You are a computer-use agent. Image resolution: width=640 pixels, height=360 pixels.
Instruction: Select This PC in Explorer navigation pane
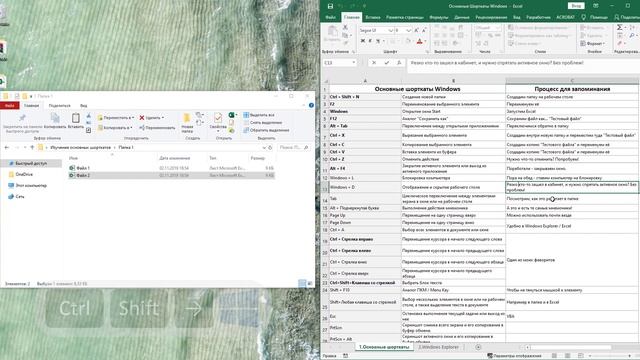tap(27, 185)
